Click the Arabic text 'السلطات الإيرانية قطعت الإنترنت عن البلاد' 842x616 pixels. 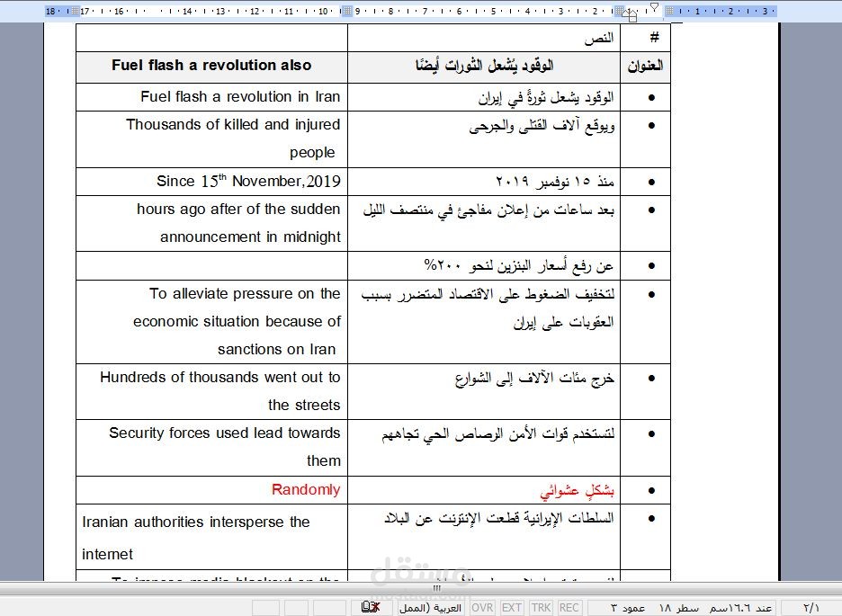[x=499, y=518]
